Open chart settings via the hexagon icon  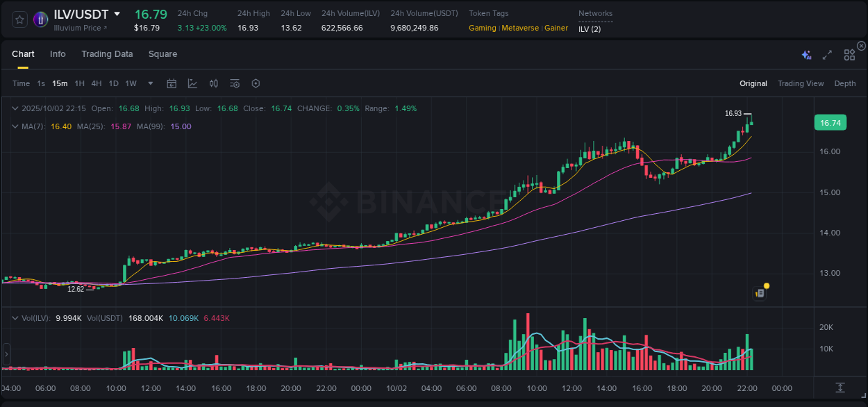click(256, 83)
